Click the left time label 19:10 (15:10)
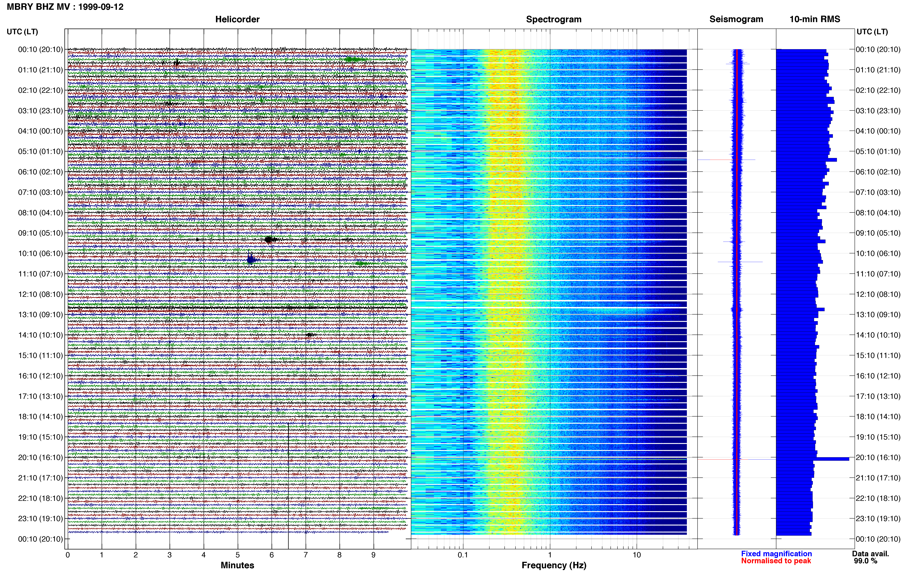Screen dimensions: 924x578 coord(41,437)
